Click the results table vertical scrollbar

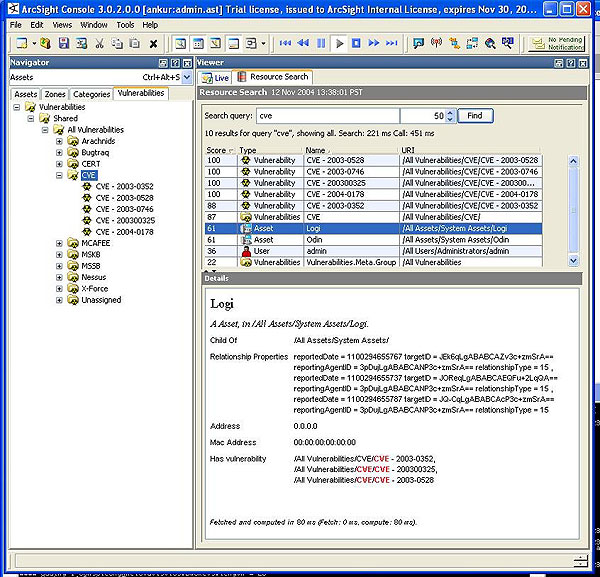click(x=575, y=210)
